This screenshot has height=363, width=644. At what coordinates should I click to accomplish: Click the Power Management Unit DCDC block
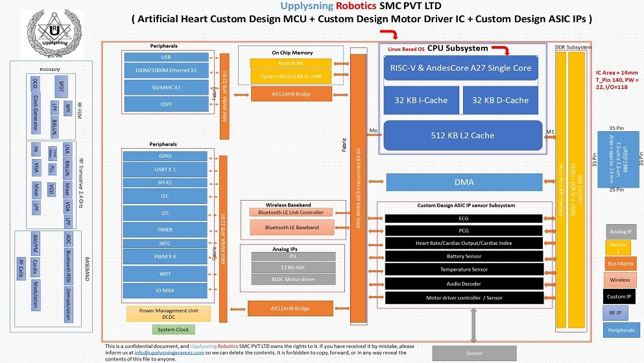(169, 314)
